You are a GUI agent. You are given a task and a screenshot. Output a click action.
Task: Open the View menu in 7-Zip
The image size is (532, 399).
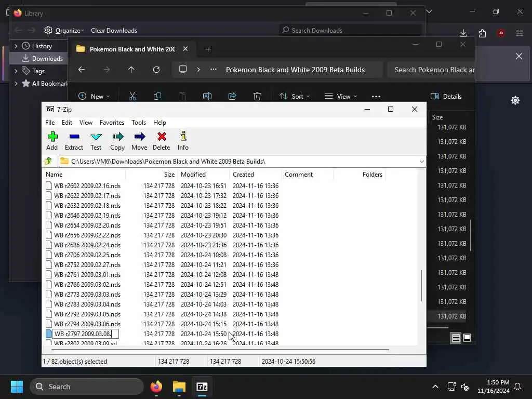point(86,123)
